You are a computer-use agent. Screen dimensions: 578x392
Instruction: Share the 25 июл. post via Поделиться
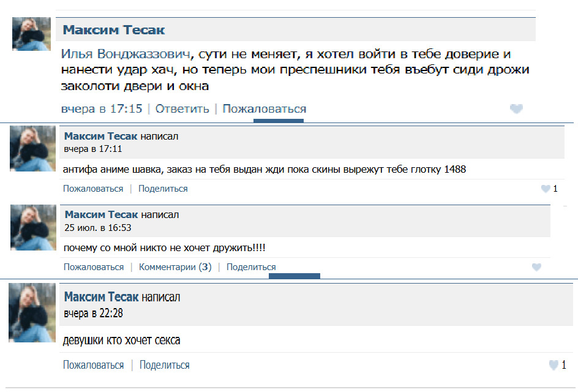pyautogui.click(x=251, y=267)
